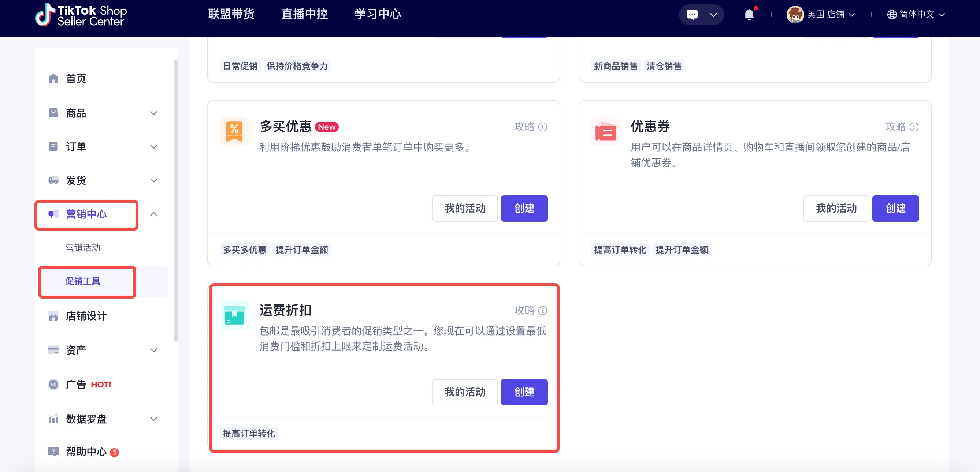Image resolution: width=980 pixels, height=472 pixels.
Task: Expand the chat dropdown arrow
Action: point(713,15)
